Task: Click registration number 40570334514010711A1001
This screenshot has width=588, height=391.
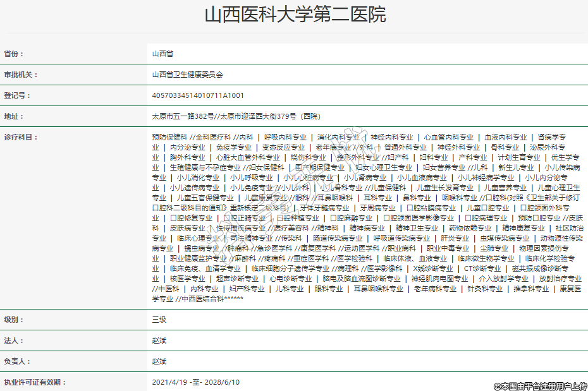Action: tap(198, 95)
